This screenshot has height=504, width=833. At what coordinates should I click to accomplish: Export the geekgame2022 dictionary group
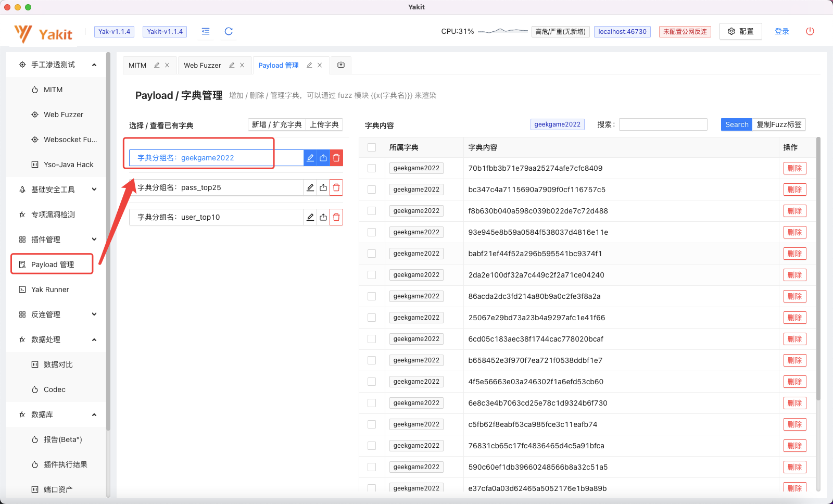[323, 158]
